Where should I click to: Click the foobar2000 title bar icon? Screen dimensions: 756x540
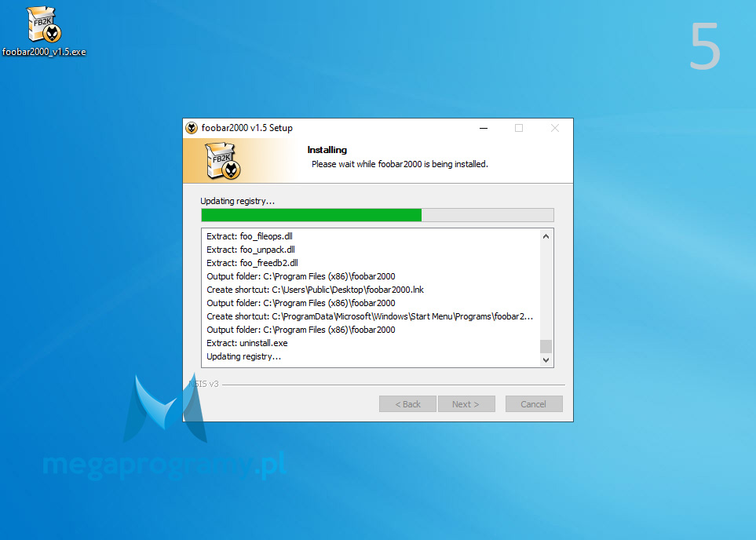192,128
